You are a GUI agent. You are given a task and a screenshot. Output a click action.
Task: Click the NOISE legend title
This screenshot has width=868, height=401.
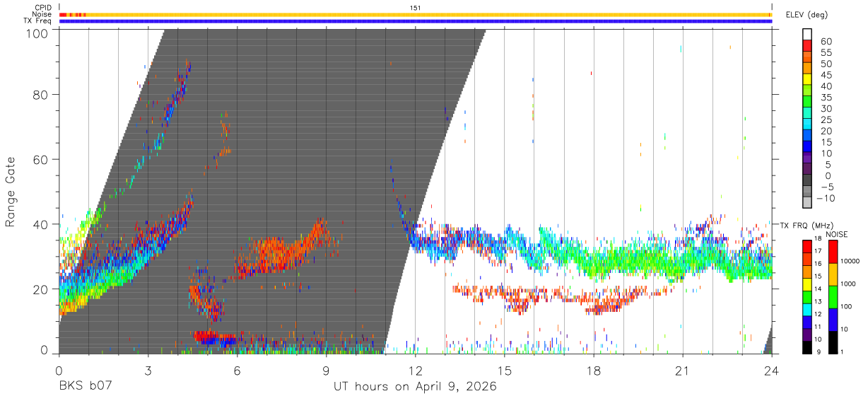[x=838, y=234]
